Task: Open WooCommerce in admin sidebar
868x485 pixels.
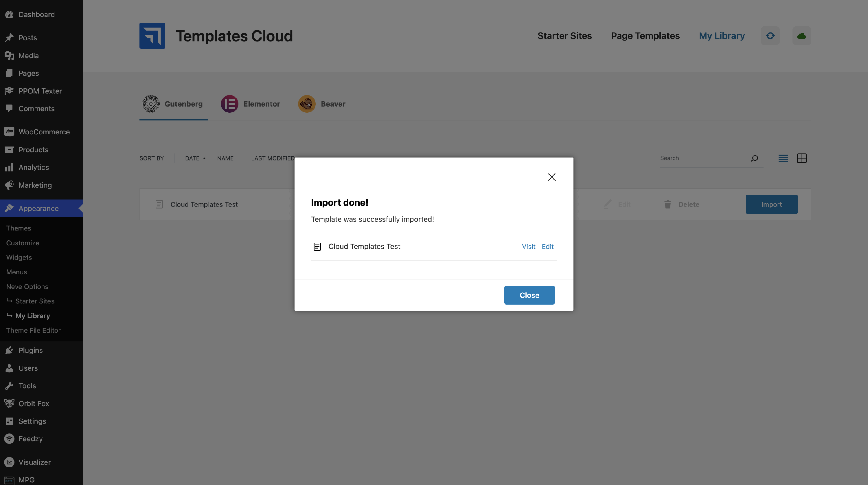Action: point(44,132)
